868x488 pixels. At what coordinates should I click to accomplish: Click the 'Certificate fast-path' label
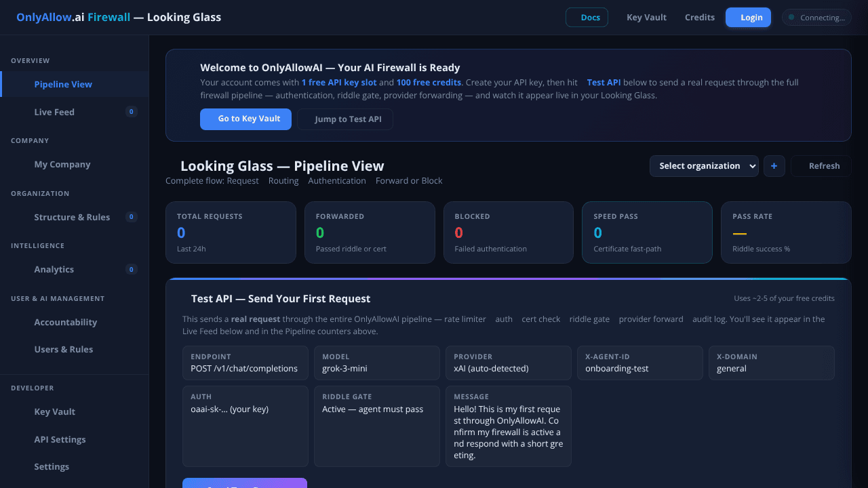[x=628, y=249]
